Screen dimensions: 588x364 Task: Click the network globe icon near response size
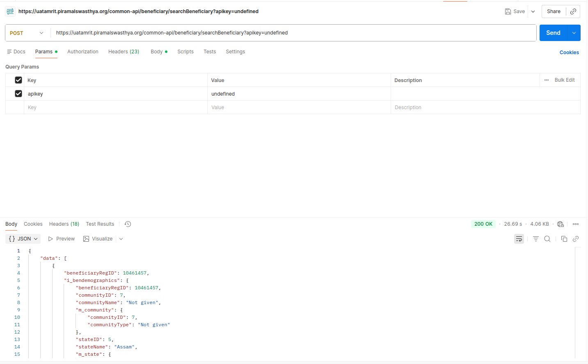coord(561,224)
